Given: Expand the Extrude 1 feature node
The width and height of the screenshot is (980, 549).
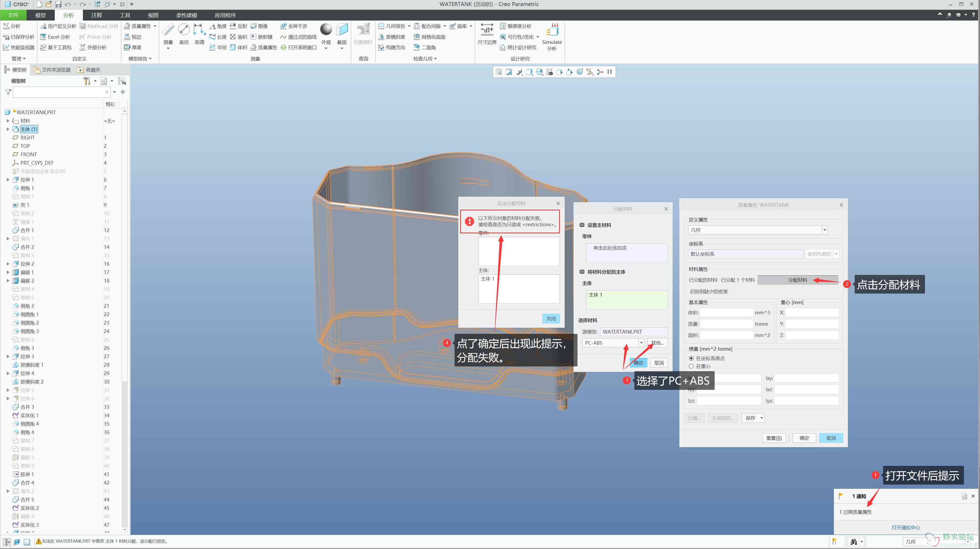Looking at the screenshot, I should [x=8, y=180].
